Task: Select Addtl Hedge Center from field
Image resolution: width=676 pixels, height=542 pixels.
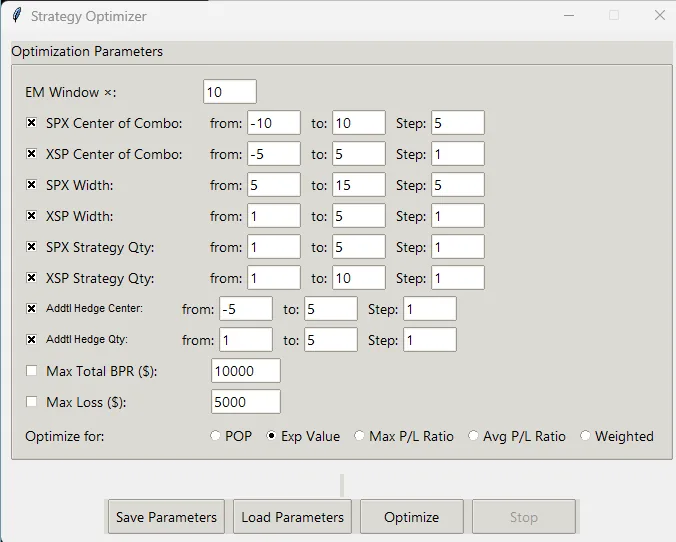Action: 246,309
